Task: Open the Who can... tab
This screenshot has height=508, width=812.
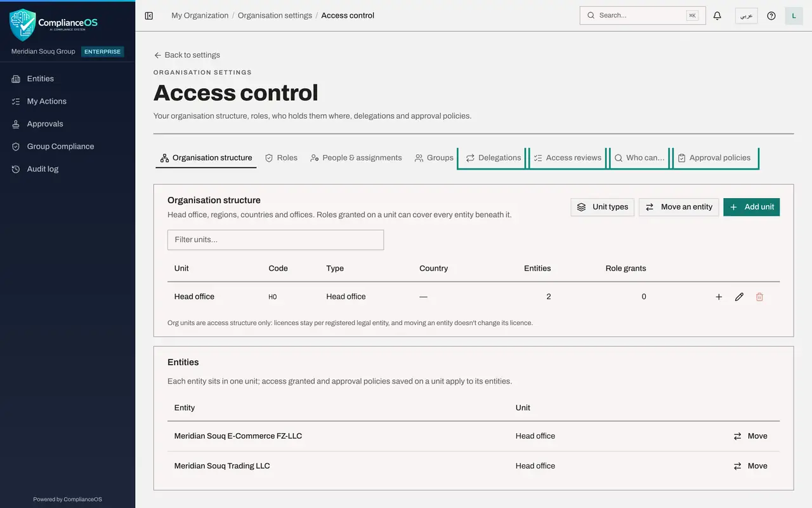Action: 639,157
